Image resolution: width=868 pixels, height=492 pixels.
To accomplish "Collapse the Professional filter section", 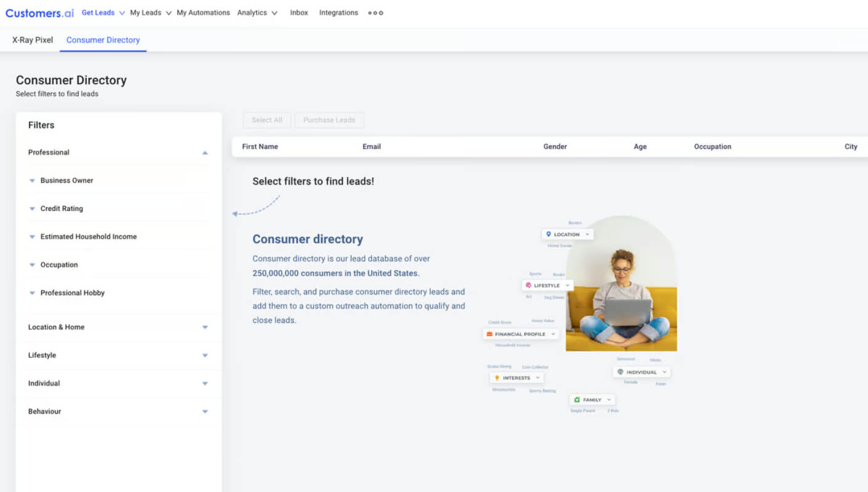I will pos(205,153).
